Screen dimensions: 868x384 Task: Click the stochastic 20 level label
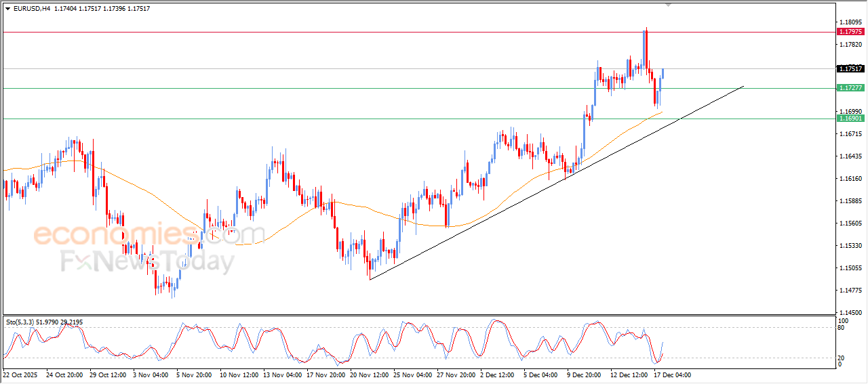(842, 358)
